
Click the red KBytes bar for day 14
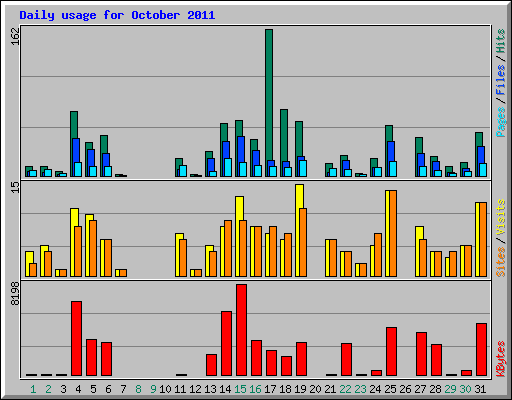pyautogui.click(x=227, y=344)
